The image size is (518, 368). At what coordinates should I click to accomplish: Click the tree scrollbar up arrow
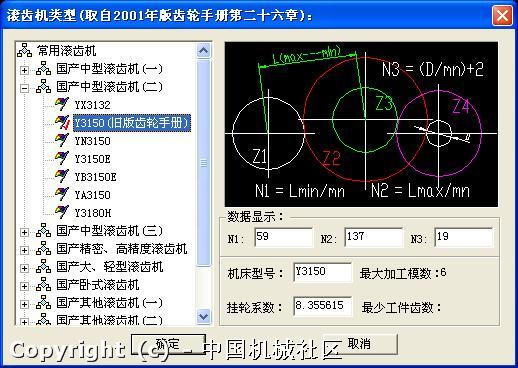pos(203,51)
